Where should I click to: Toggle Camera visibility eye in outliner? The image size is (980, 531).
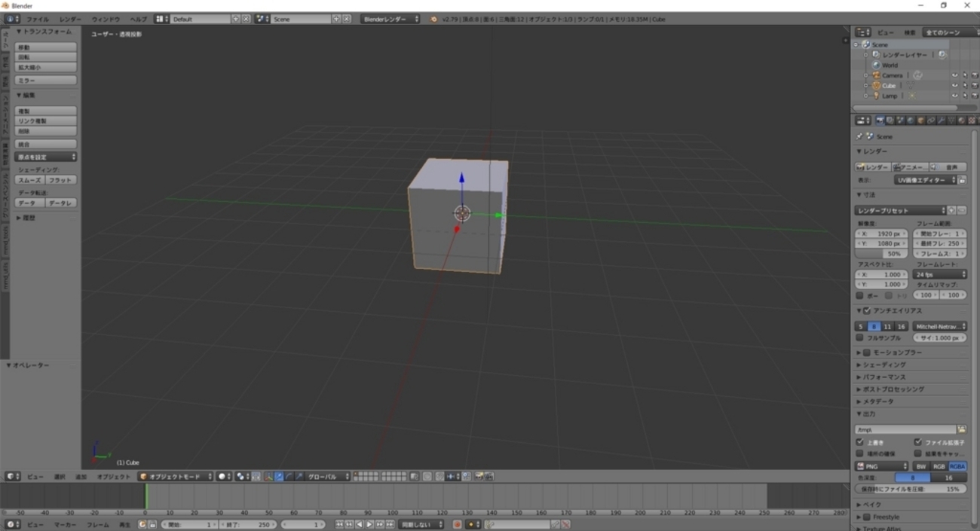(x=954, y=75)
